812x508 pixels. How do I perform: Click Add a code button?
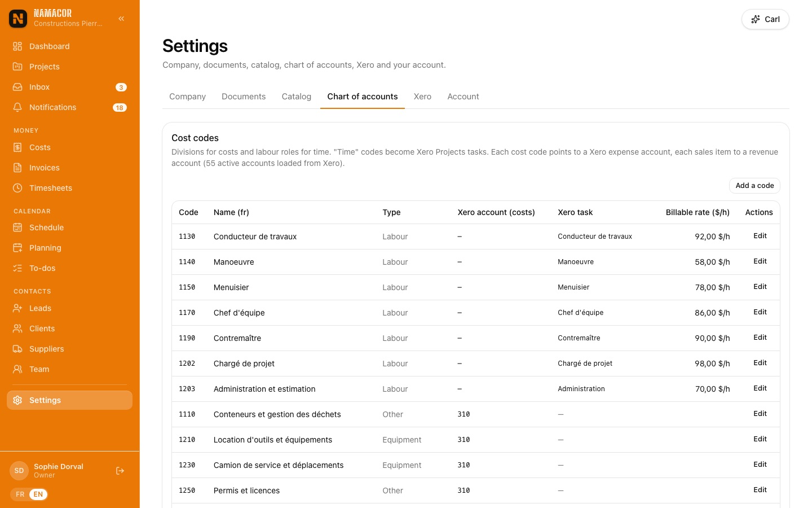[754, 186]
